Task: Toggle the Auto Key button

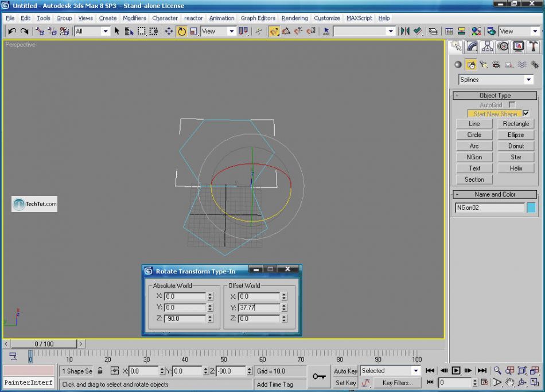Action: 345,371
